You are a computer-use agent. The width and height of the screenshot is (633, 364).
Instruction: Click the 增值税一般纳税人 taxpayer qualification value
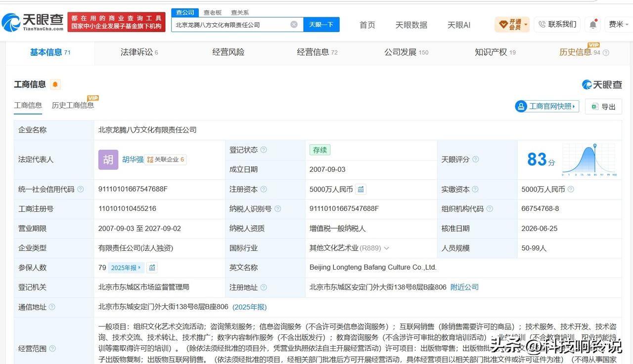click(x=338, y=229)
